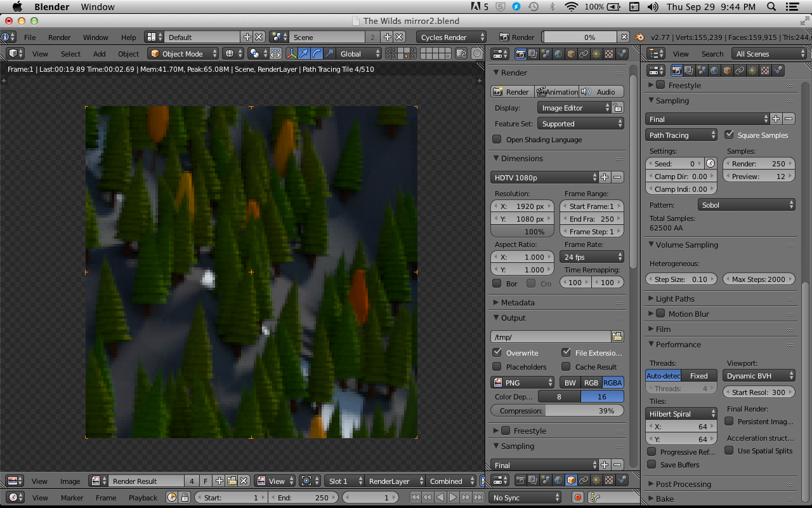
Task: Open the 24 fps frame rate dropdown
Action: click(592, 257)
